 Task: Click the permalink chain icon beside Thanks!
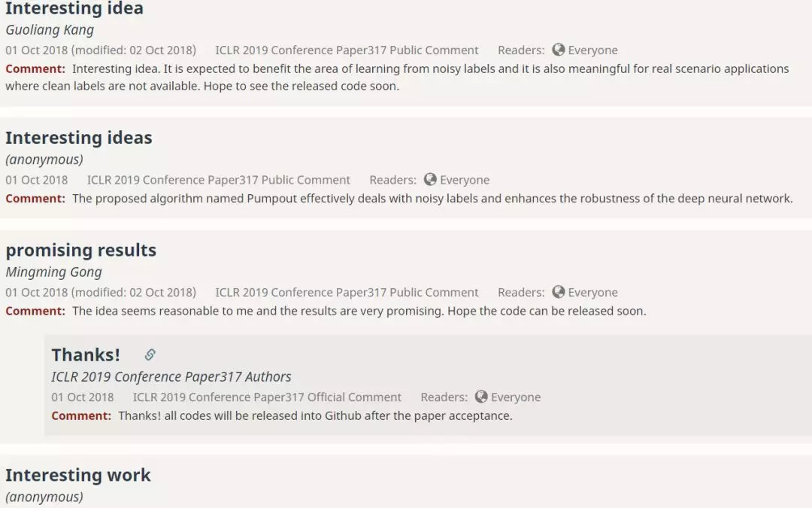pyautogui.click(x=150, y=354)
